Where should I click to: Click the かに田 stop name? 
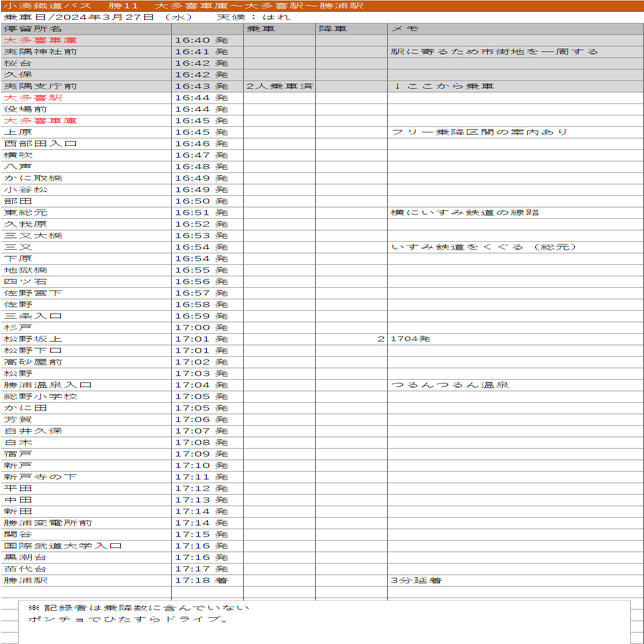(25, 408)
